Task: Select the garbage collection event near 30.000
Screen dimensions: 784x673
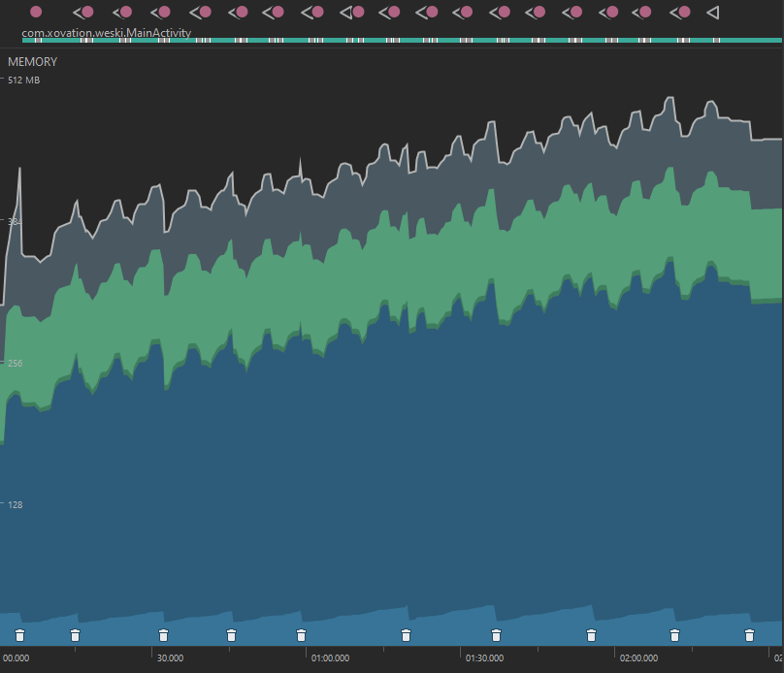Action: pyautogui.click(x=163, y=635)
